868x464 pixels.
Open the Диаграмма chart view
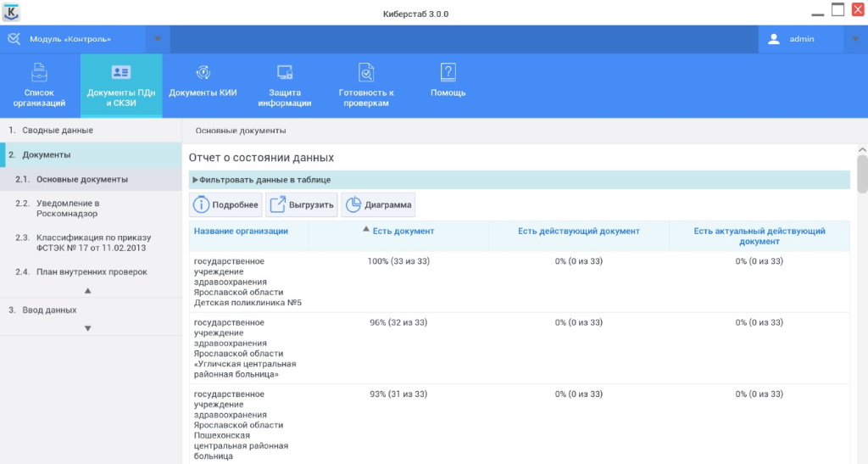click(x=378, y=205)
